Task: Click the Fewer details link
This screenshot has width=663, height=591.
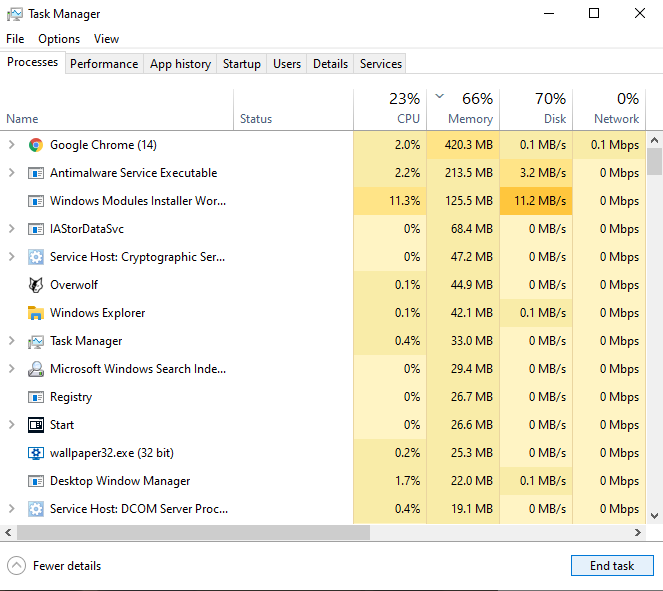Action: point(67,566)
